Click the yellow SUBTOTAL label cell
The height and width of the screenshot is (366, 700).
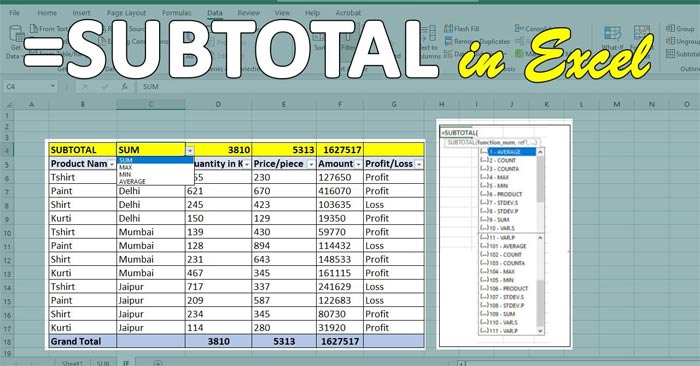click(83, 150)
